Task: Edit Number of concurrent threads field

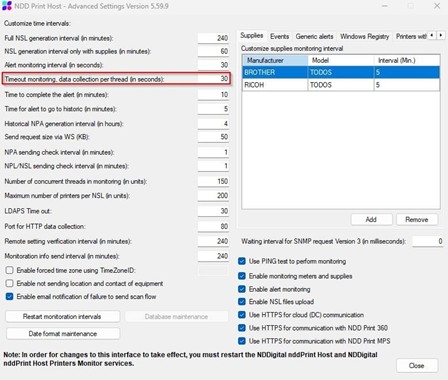Action: click(x=213, y=181)
